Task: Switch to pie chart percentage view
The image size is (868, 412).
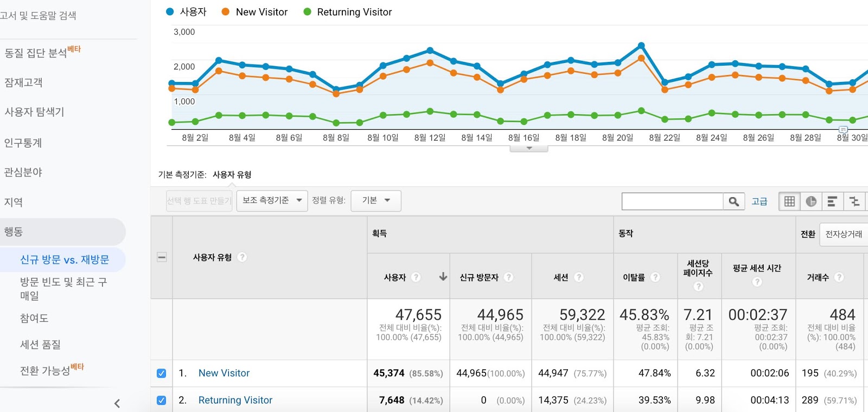Action: tap(811, 201)
